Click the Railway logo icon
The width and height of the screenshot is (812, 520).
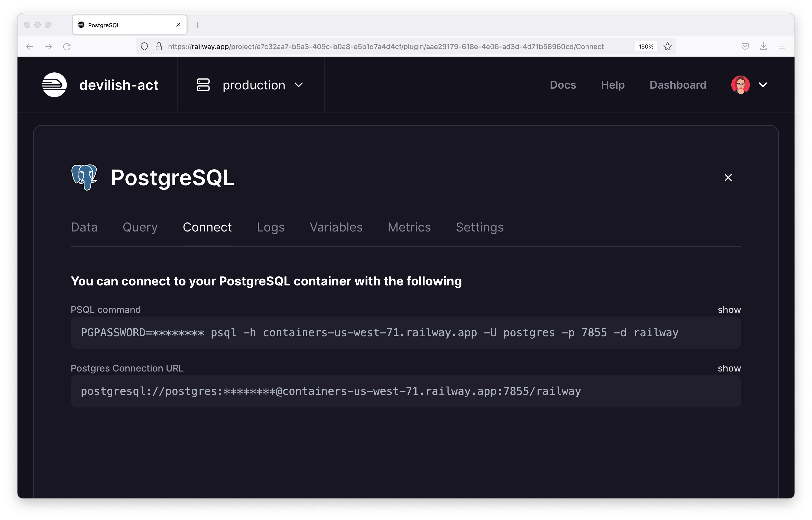pyautogui.click(x=54, y=85)
